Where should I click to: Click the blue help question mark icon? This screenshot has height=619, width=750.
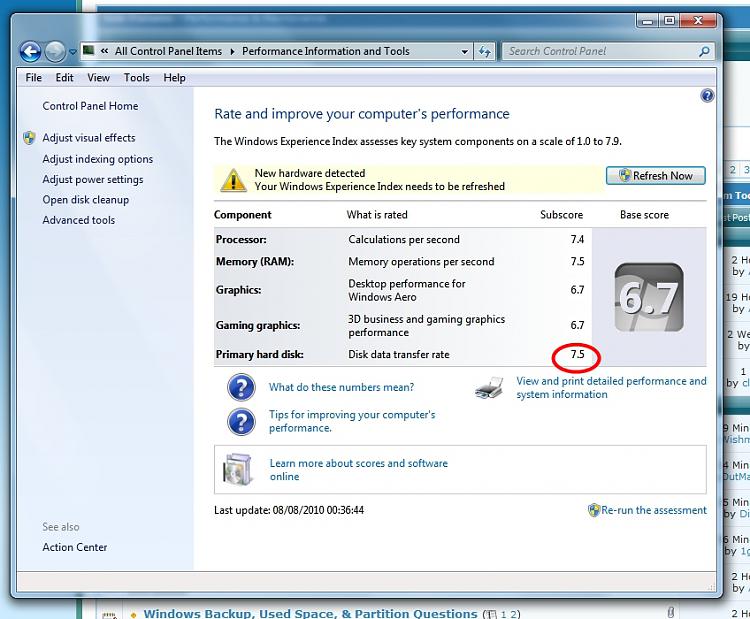707,96
